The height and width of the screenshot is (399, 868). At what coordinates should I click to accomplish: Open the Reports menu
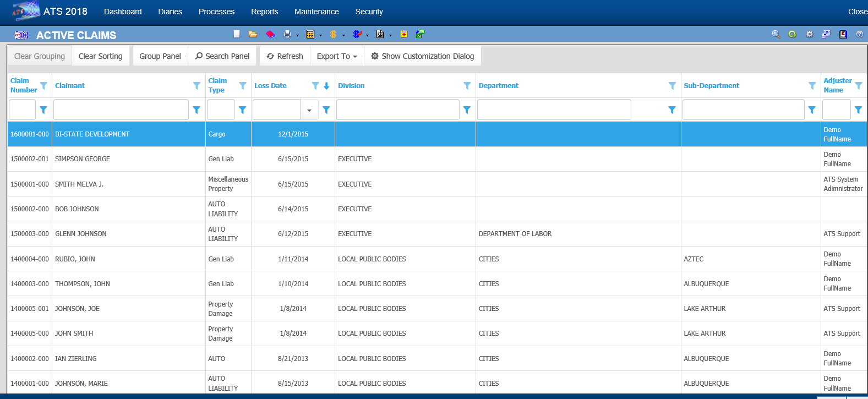click(264, 12)
